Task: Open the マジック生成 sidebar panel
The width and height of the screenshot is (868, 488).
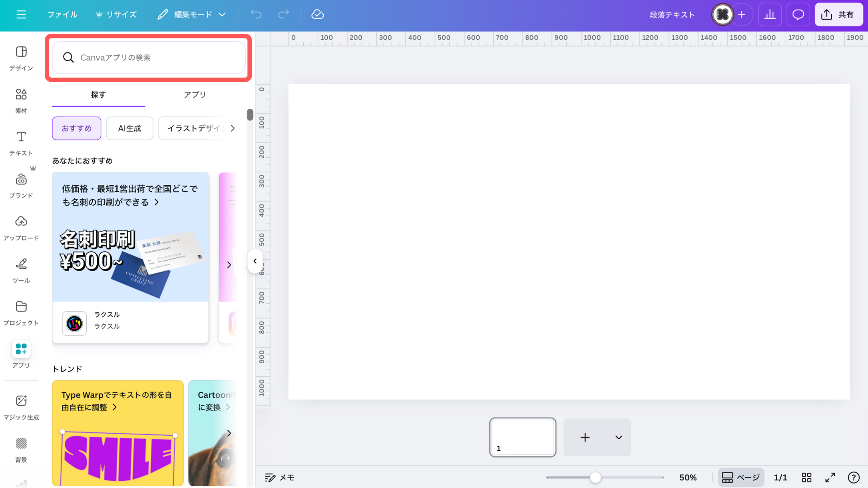Action: click(x=21, y=407)
